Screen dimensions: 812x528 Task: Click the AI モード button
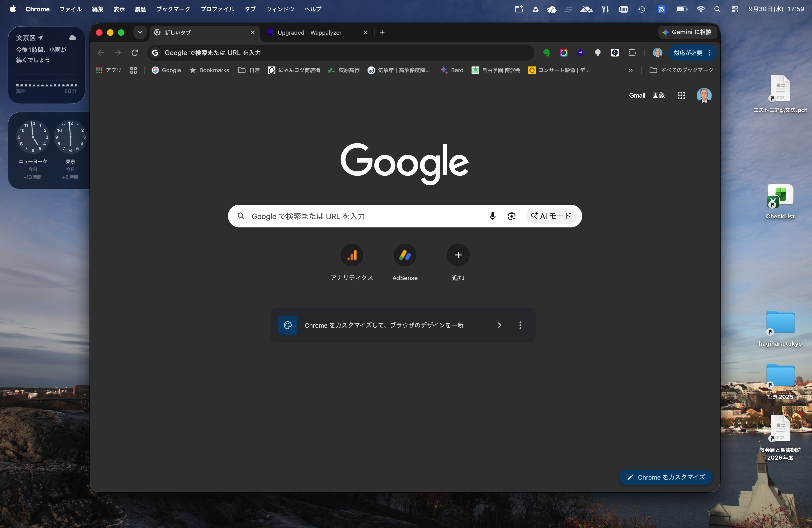tap(551, 216)
